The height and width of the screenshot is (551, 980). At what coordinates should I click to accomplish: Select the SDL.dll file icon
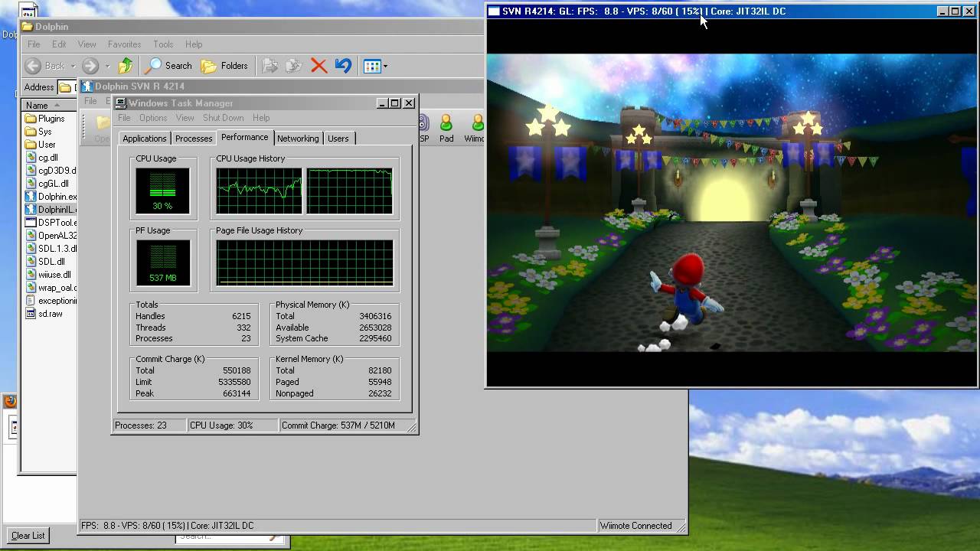point(31,262)
